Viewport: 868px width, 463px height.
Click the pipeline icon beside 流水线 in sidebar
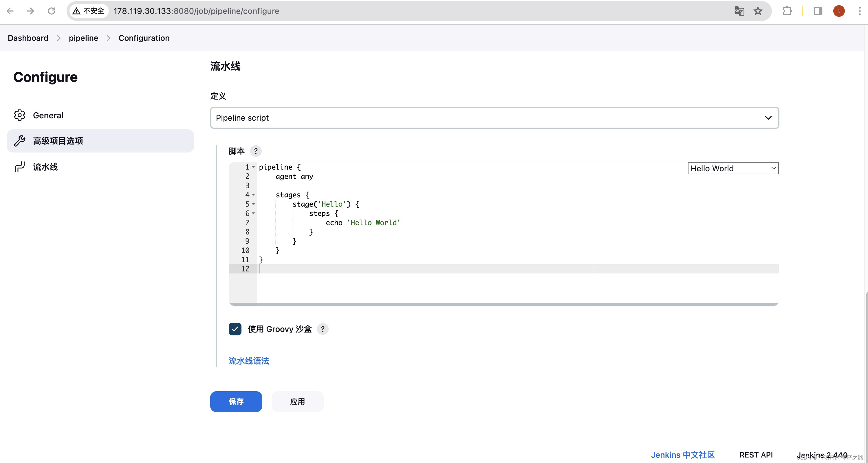[20, 167]
